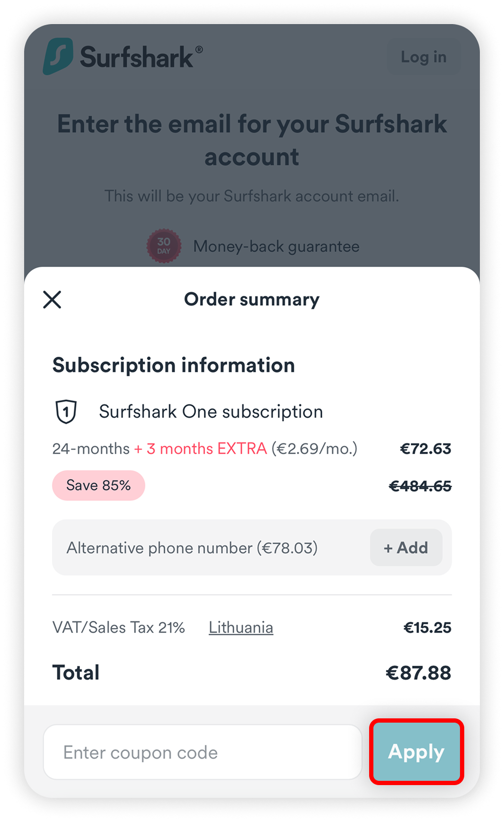The width and height of the screenshot is (504, 822).
Task: Select the 30-day money-back guarantee badge
Action: [x=163, y=246]
